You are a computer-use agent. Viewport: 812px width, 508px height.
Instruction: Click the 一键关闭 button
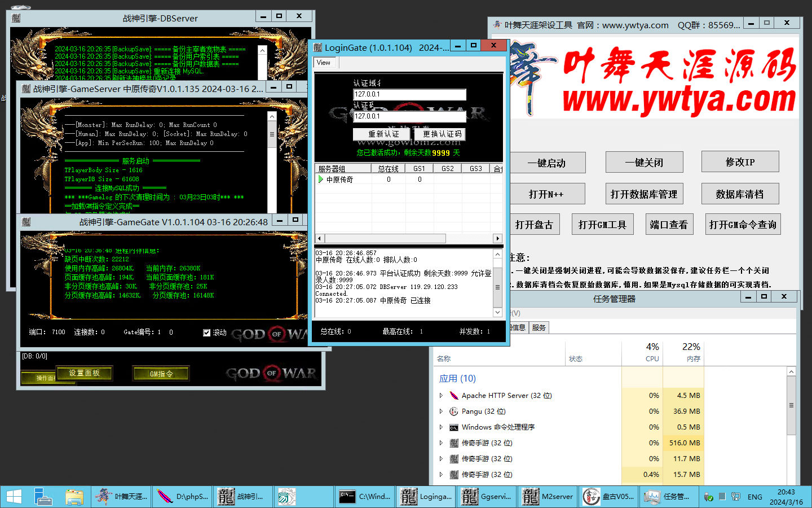click(x=644, y=163)
